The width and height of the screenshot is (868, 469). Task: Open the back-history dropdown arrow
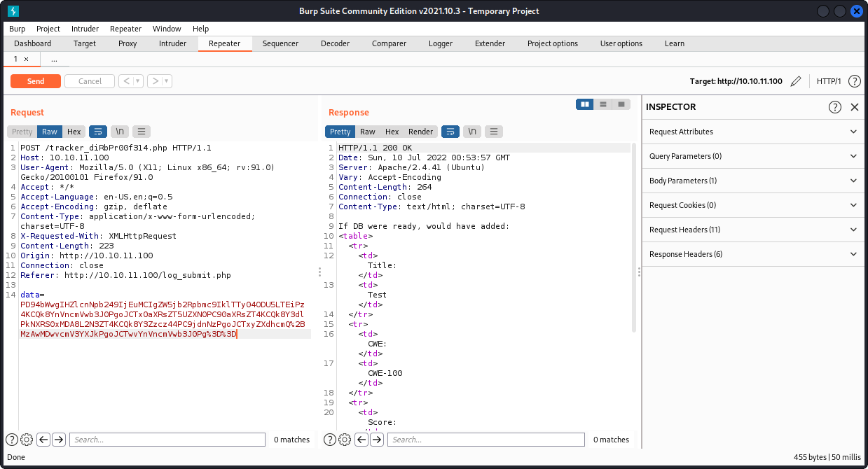[x=138, y=81]
